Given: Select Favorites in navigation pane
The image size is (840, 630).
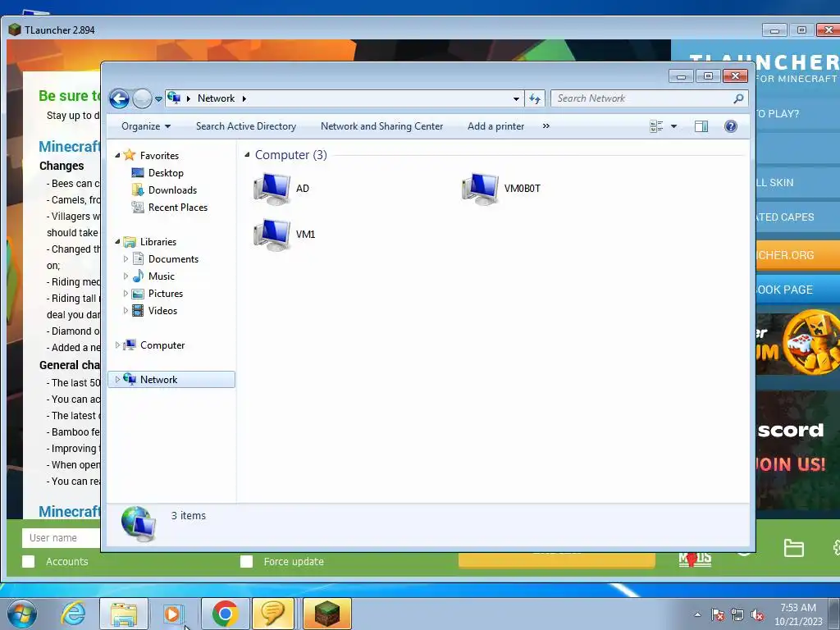Looking at the screenshot, I should tap(159, 155).
